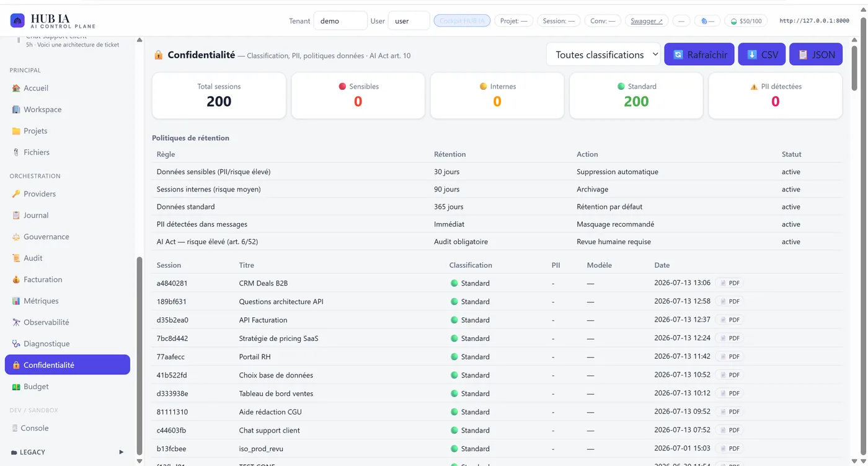This screenshot has height=466, width=868.
Task: Expand the LEGACY section
Action: (68, 452)
